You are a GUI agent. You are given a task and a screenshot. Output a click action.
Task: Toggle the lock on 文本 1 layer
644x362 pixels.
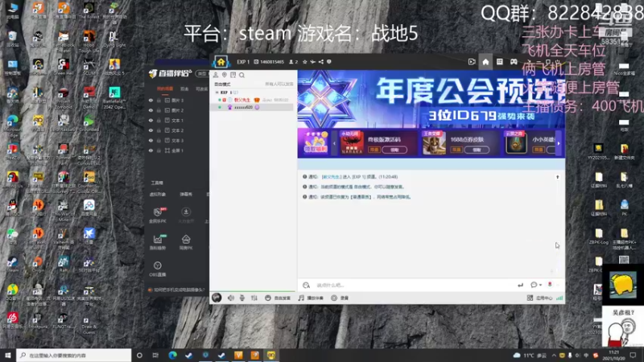159,121
